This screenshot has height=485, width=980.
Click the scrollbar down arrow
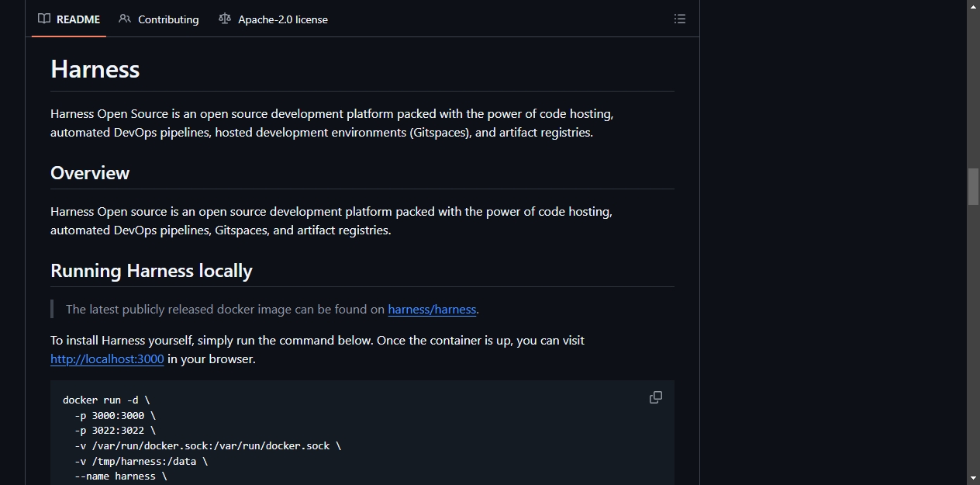point(973,478)
